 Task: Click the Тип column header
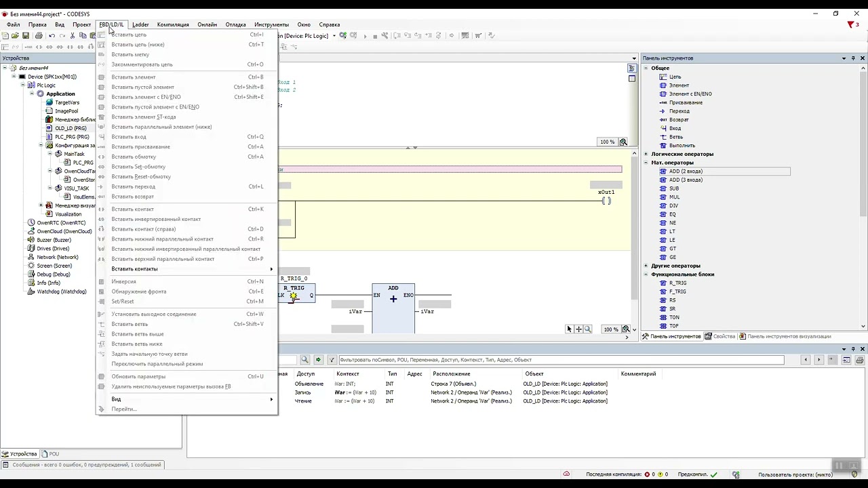392,374
